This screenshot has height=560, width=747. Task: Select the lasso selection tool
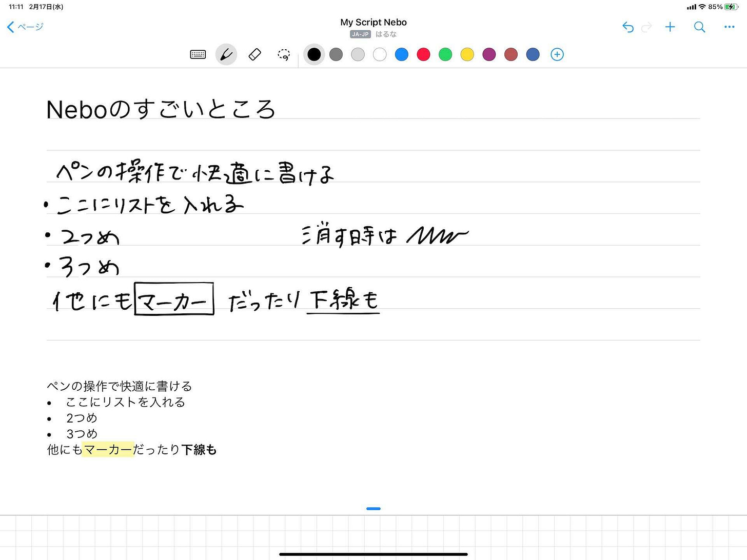[x=284, y=54]
